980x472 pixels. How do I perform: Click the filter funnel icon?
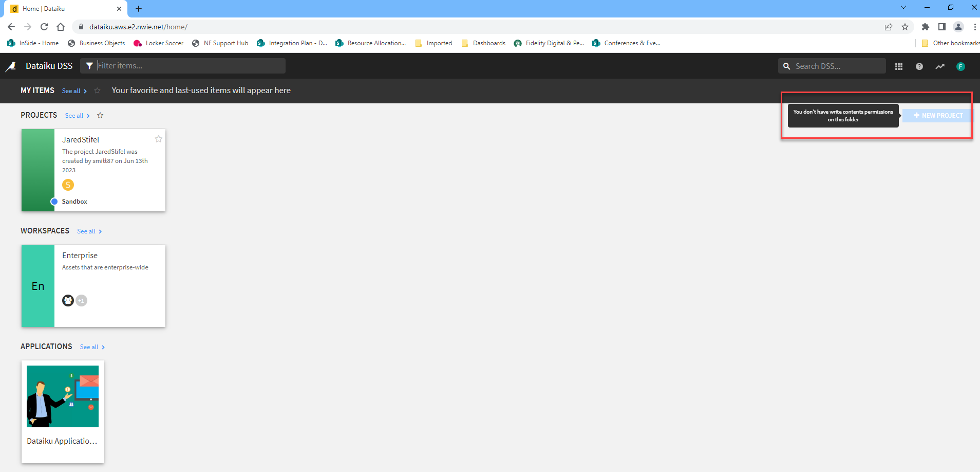(89, 66)
